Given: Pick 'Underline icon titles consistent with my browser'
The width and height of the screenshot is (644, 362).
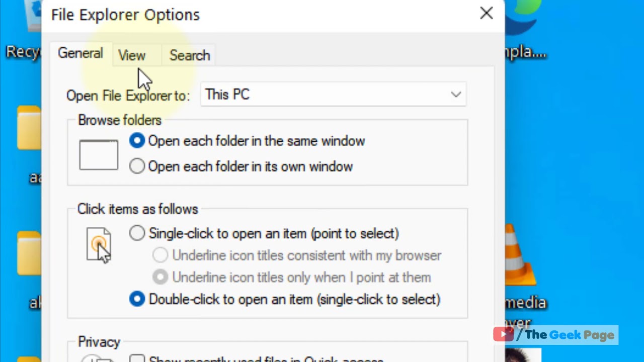Looking at the screenshot, I should 160,255.
